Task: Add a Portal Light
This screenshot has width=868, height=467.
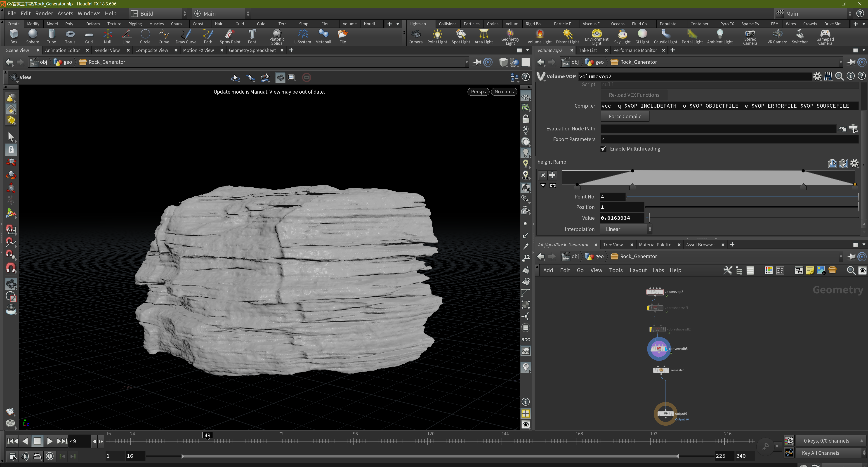Action: pyautogui.click(x=692, y=36)
